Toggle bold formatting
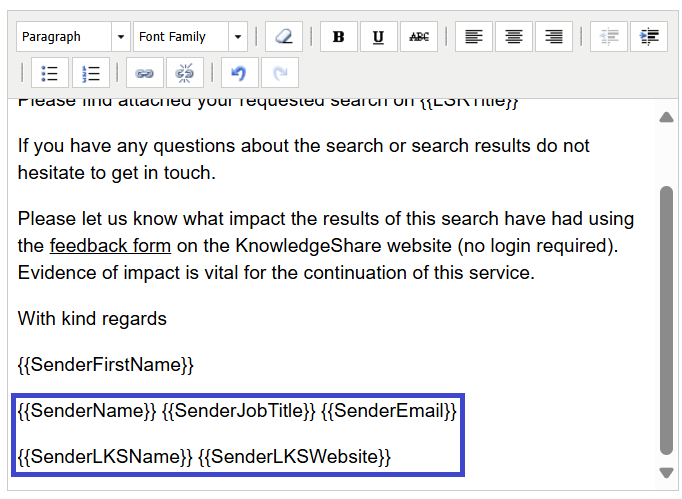Screen dimensions: 682x499 coord(338,37)
